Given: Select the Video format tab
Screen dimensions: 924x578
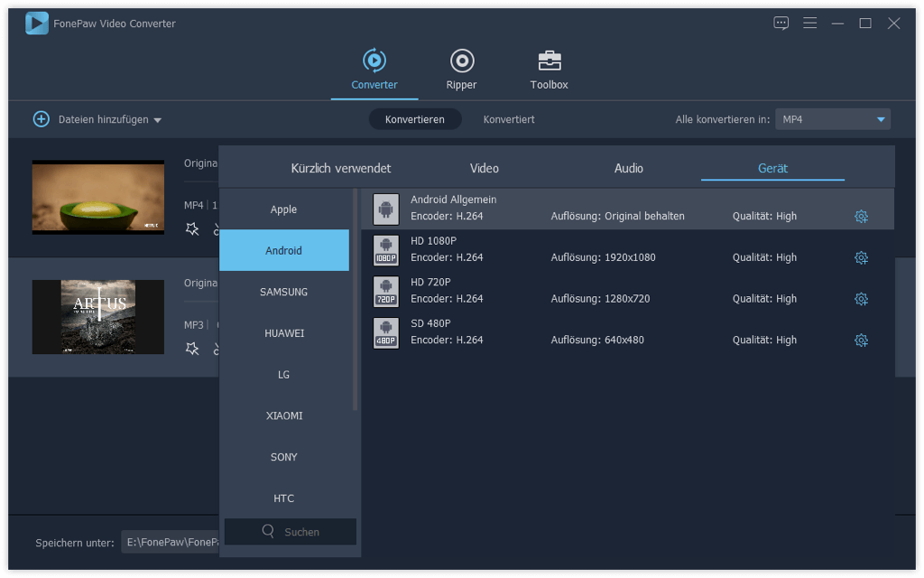Looking at the screenshot, I should [x=485, y=168].
